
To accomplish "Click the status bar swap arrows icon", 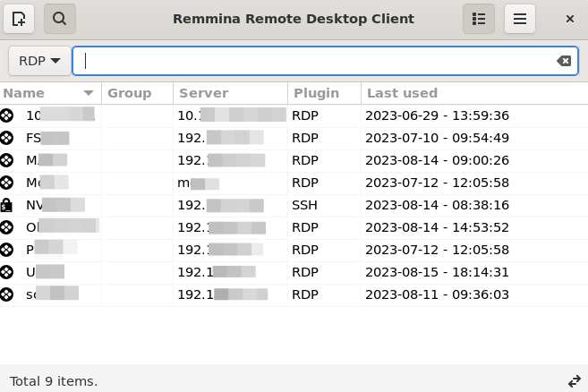I will 574,381.
